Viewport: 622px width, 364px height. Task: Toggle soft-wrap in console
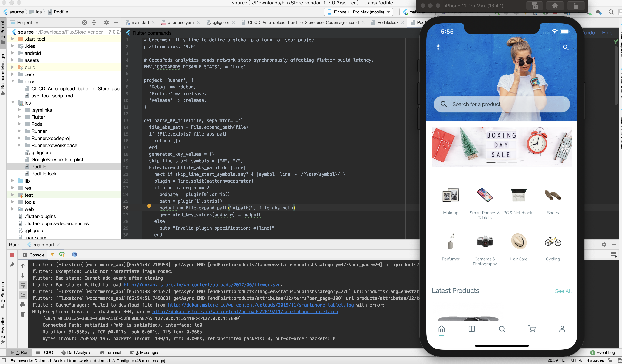click(23, 285)
